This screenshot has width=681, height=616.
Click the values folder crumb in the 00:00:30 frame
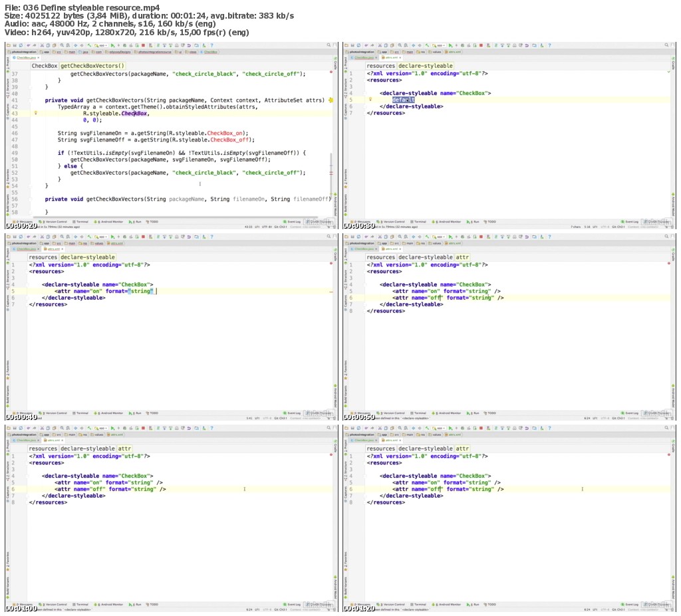(434, 52)
